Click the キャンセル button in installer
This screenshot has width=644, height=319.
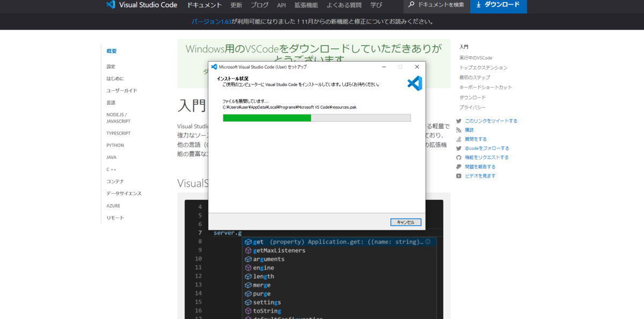[406, 222]
